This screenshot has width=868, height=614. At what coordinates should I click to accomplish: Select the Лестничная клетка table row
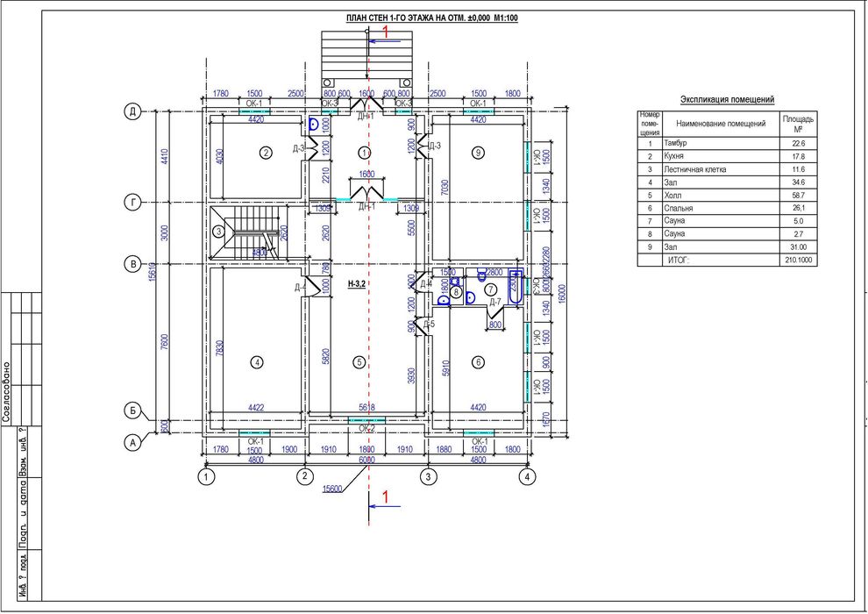tap(727, 169)
